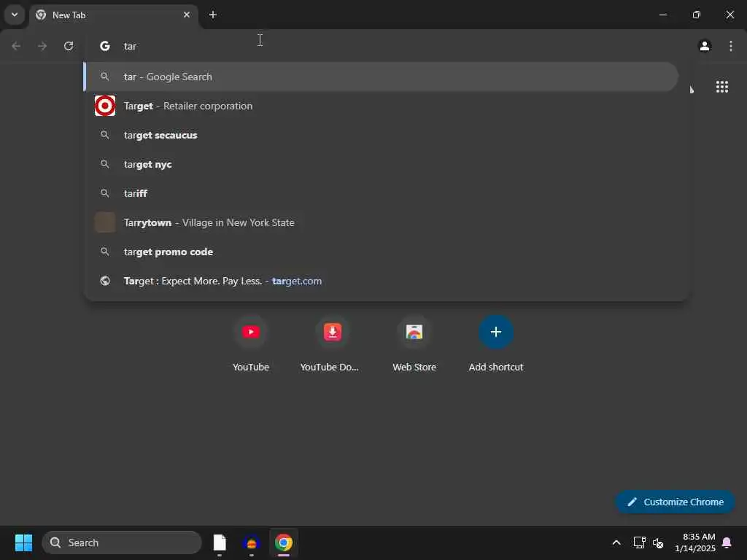The image size is (747, 560).
Task: Click the Tarrytown thumbnail image
Action: [105, 222]
